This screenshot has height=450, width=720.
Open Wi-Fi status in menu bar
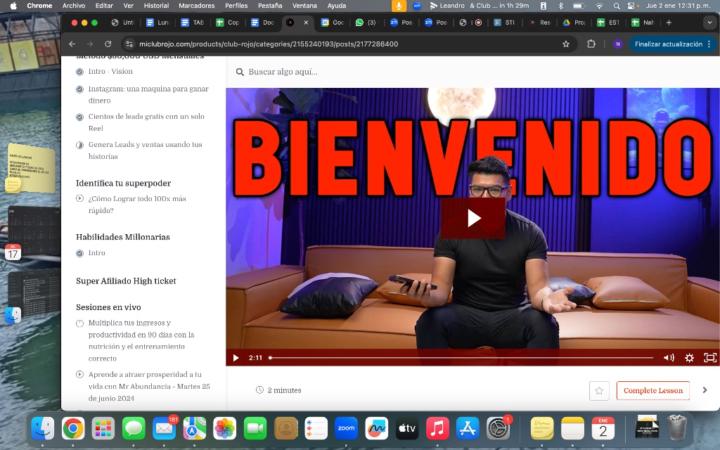599,6
